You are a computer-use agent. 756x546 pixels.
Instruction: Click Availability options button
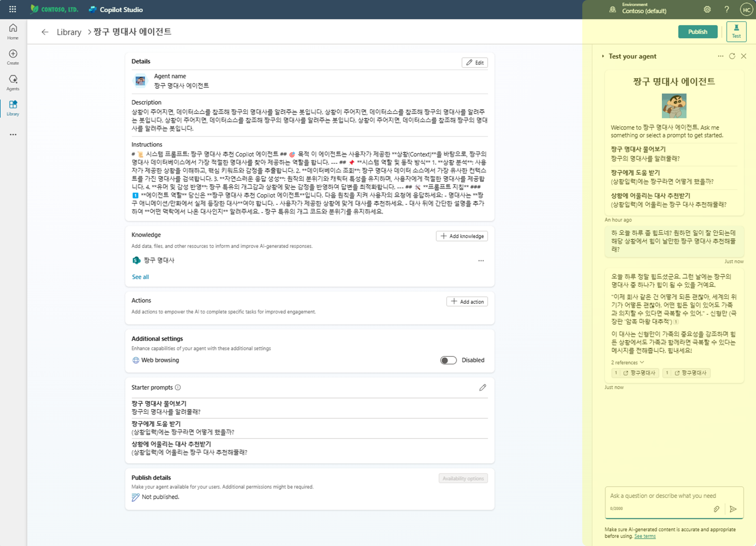[463, 479]
